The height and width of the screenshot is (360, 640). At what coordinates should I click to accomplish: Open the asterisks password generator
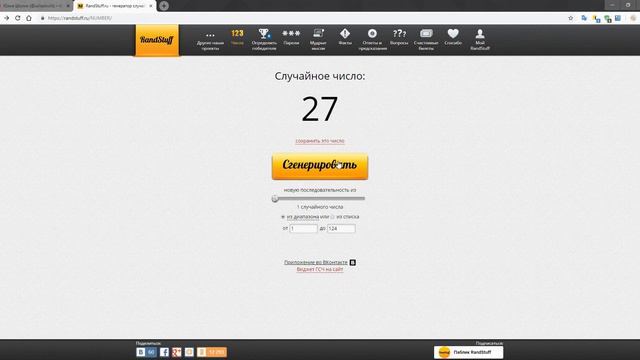coord(291,33)
